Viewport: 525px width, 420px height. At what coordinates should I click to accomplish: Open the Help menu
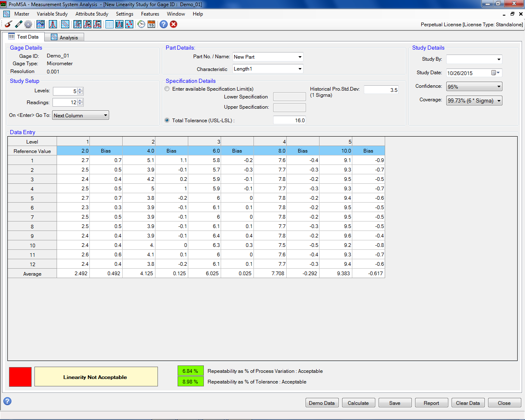point(198,14)
